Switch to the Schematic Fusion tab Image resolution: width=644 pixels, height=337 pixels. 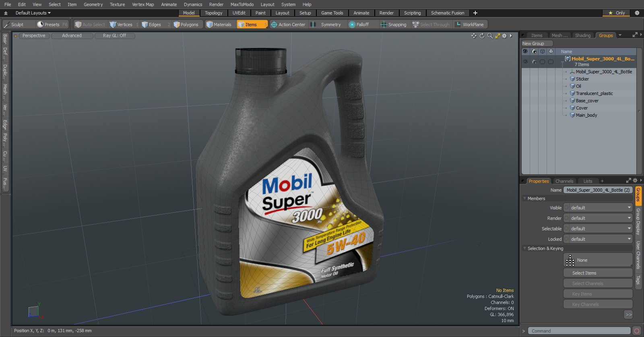(x=448, y=13)
